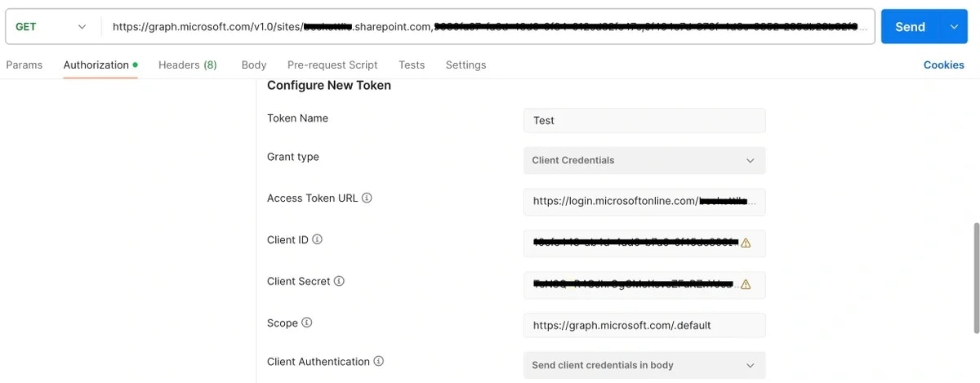This screenshot has width=980, height=383.
Task: Click the Token Name label
Action: coord(297,118)
